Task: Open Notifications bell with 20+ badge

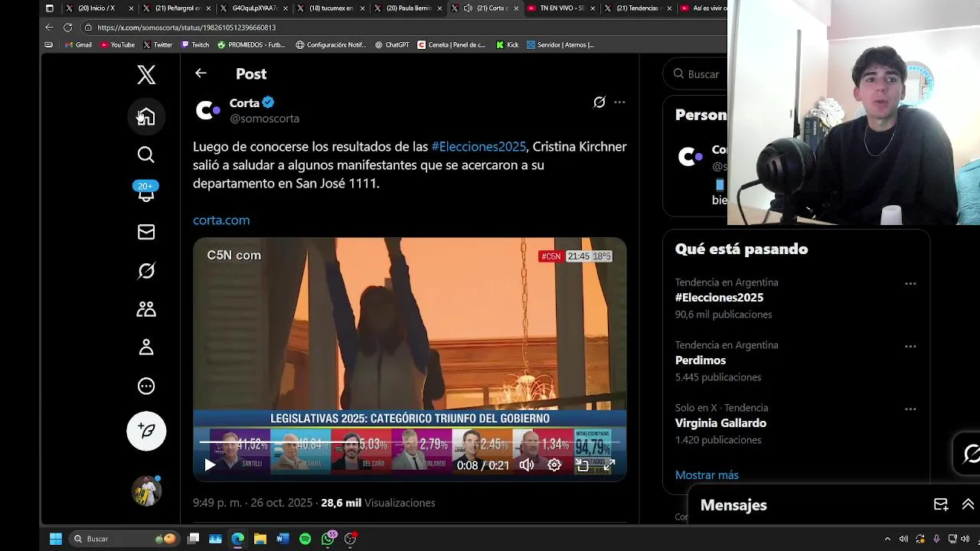Action: (x=146, y=192)
